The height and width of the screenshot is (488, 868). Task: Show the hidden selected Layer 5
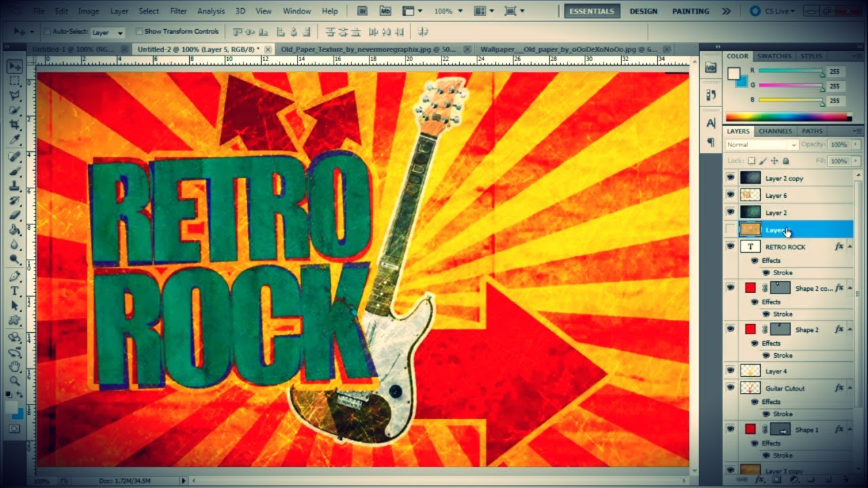(730, 230)
